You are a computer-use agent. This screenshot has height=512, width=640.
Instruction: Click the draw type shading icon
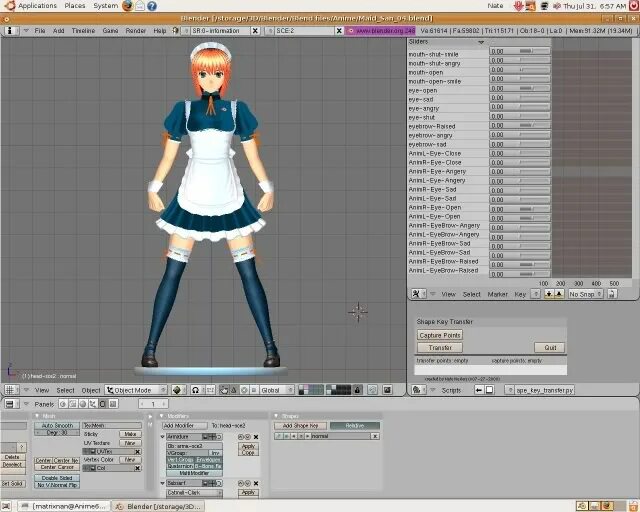click(x=177, y=390)
